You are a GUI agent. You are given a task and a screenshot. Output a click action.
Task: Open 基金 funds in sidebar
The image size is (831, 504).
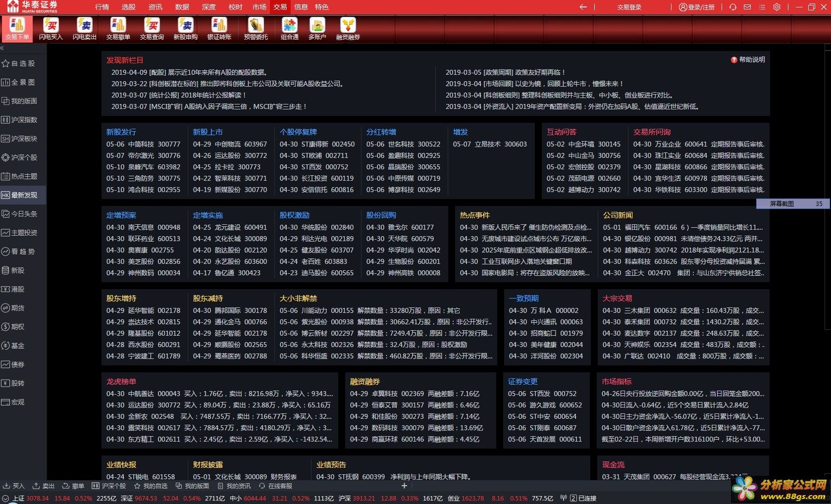(23, 346)
